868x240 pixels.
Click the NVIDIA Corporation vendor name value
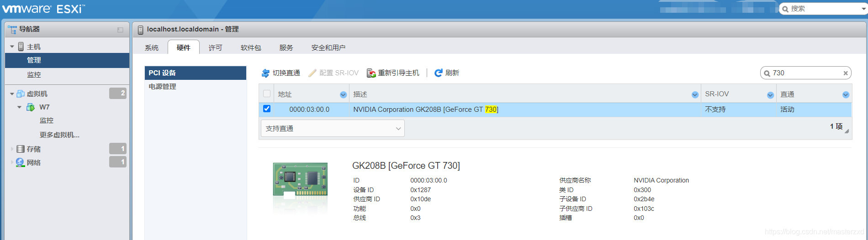coord(661,180)
